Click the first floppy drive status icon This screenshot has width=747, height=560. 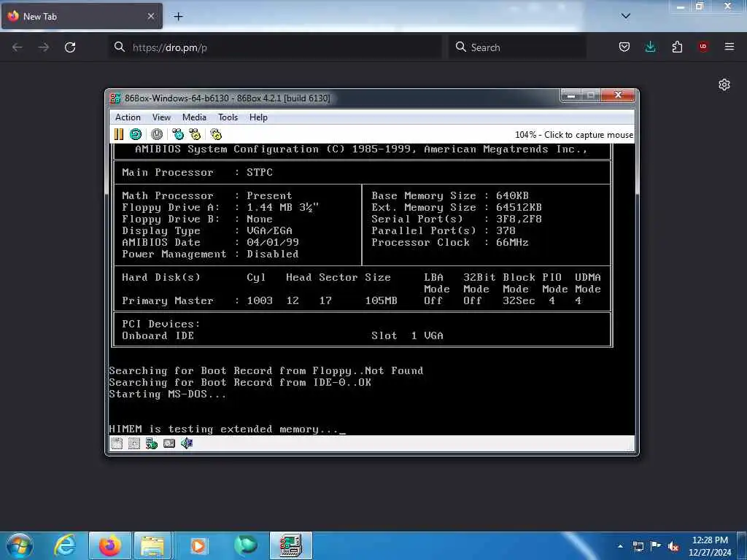tap(117, 443)
